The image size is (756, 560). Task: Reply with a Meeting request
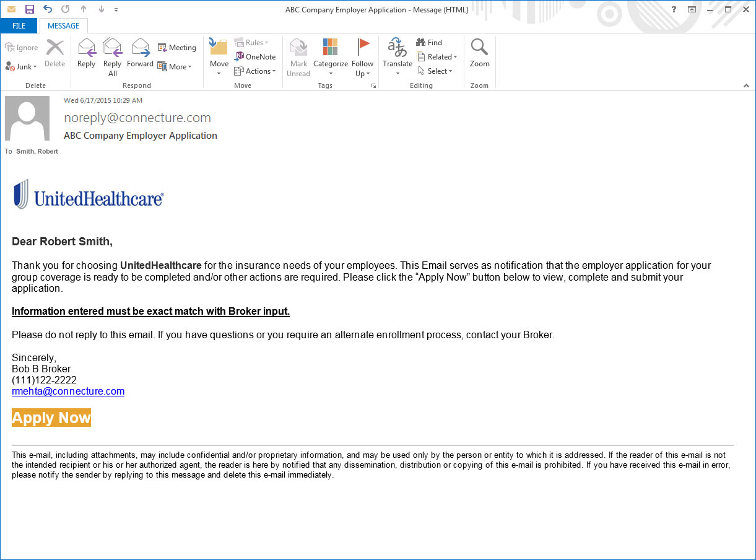(177, 48)
